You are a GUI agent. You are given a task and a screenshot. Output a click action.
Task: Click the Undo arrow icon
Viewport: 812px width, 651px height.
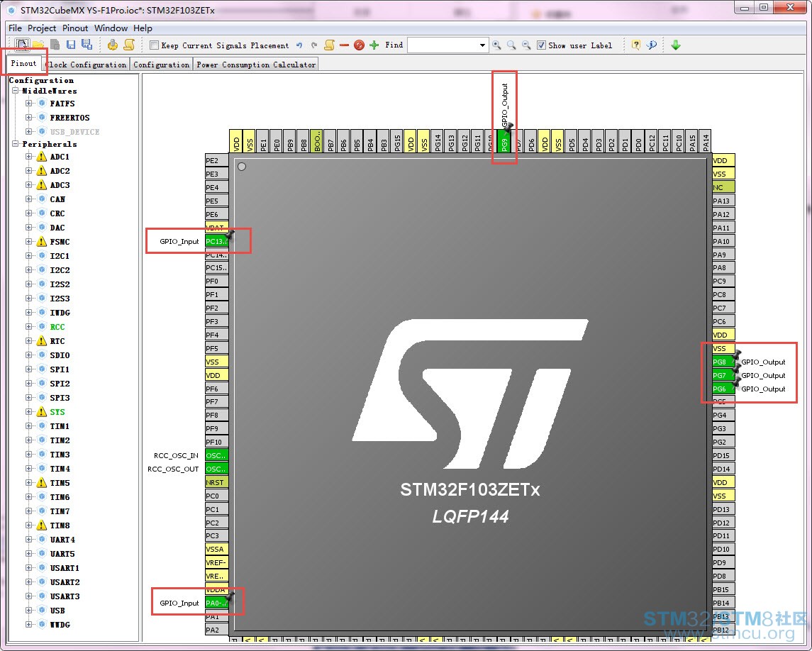click(x=299, y=45)
